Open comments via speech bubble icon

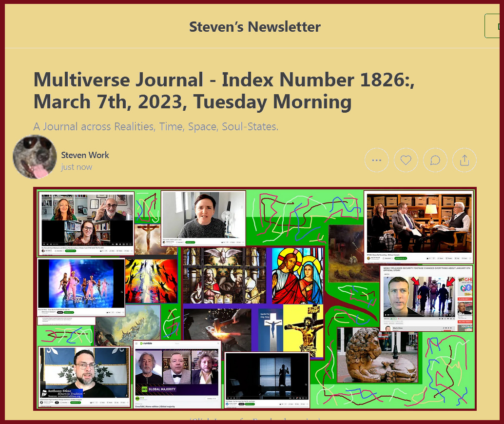coord(435,160)
